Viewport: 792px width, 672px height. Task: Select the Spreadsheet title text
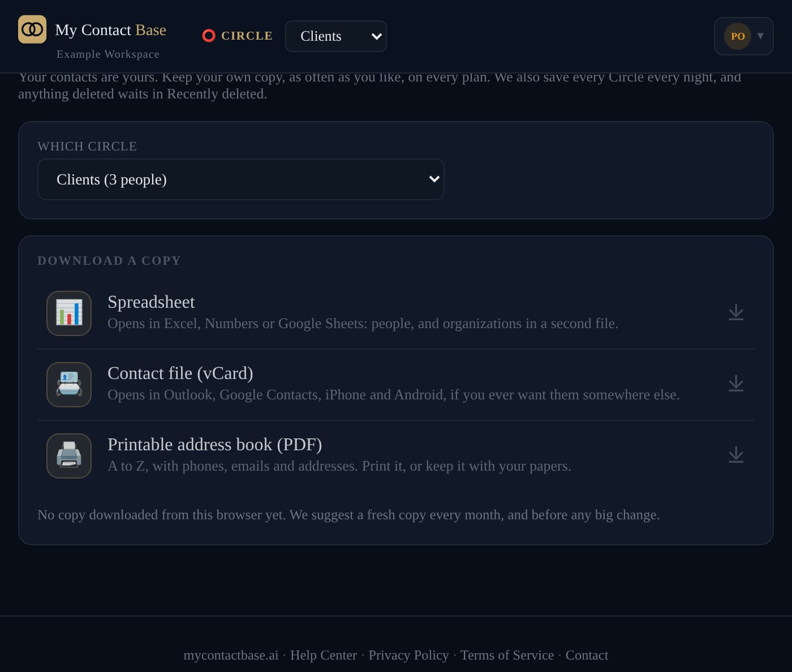(151, 302)
